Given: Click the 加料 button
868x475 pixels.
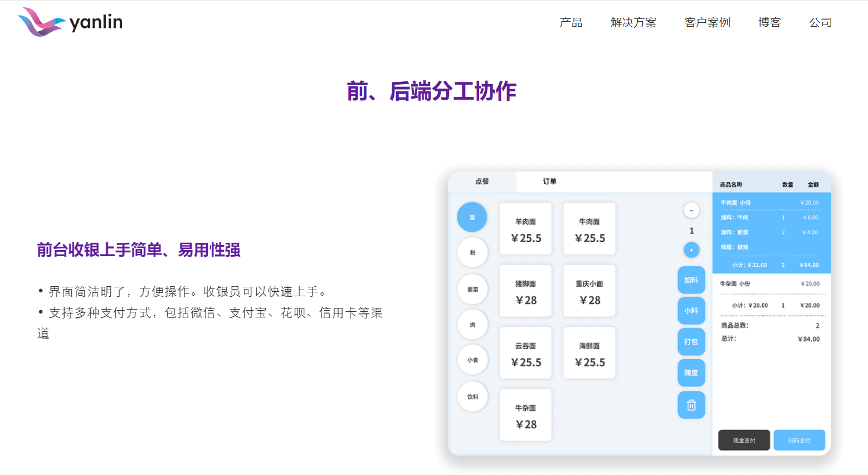Looking at the screenshot, I should 691,280.
